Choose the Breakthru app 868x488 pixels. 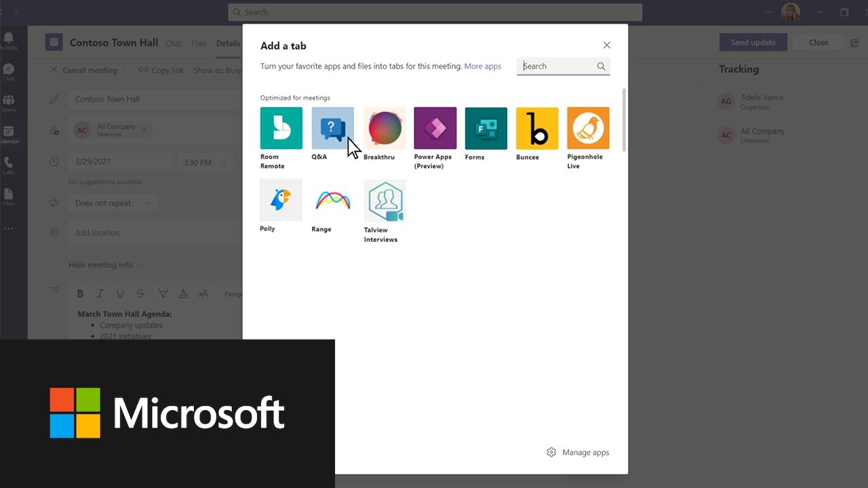[x=384, y=128]
